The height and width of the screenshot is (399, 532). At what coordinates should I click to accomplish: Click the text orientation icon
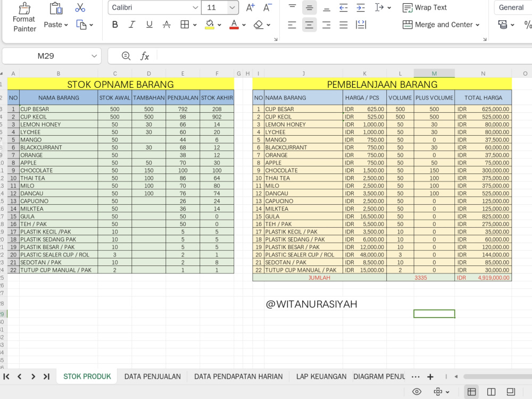pyautogui.click(x=379, y=7)
